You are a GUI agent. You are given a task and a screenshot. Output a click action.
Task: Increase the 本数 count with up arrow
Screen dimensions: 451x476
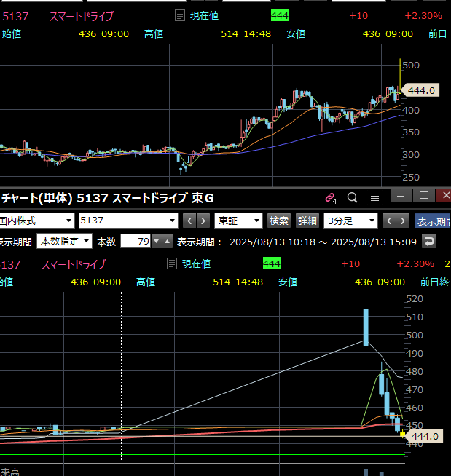pyautogui.click(x=167, y=242)
